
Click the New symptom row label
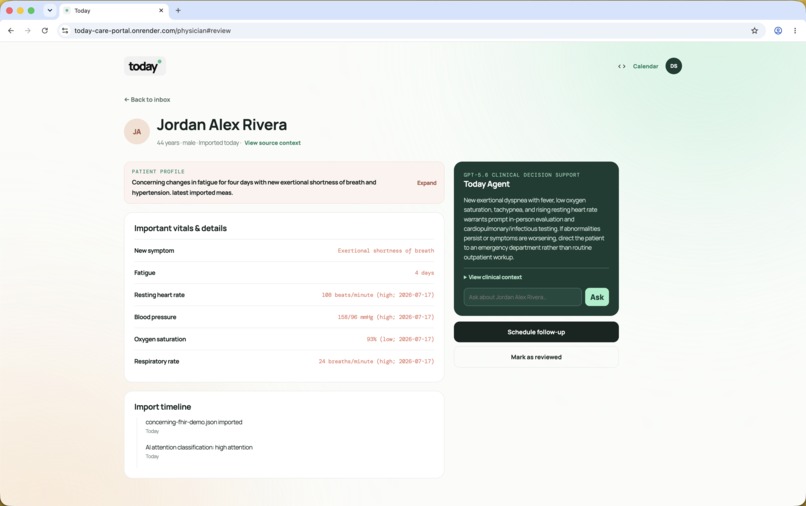154,251
